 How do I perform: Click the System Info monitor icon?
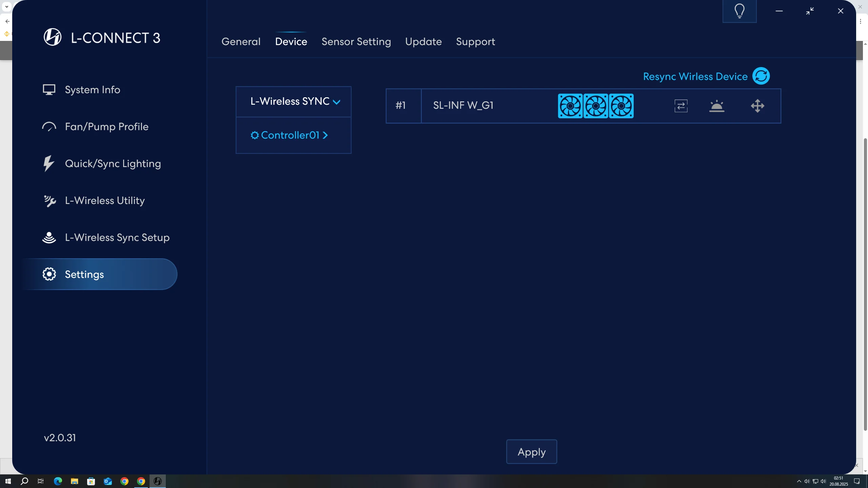(x=49, y=89)
